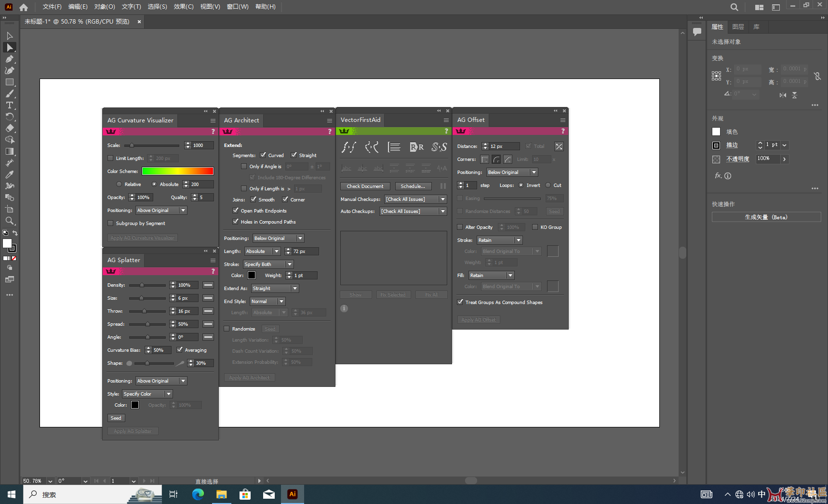Open the comments speech bubble icon
828x504 pixels.
point(697,32)
